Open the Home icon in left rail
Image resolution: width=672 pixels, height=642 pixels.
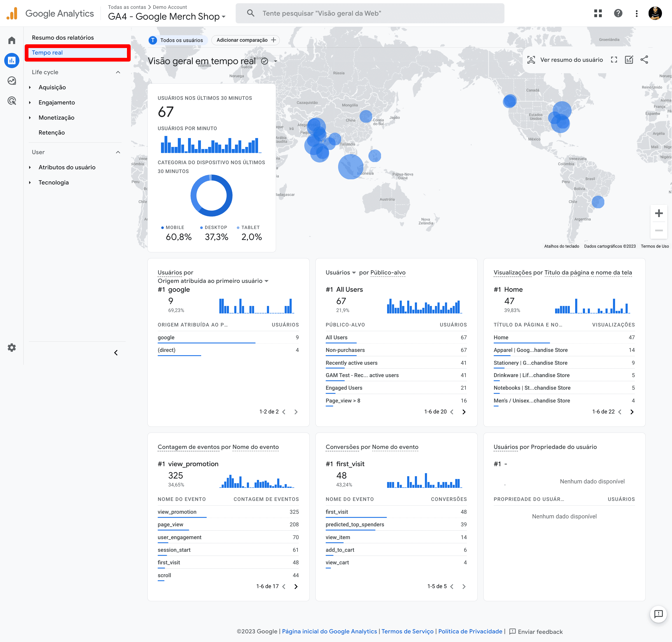[x=12, y=40]
